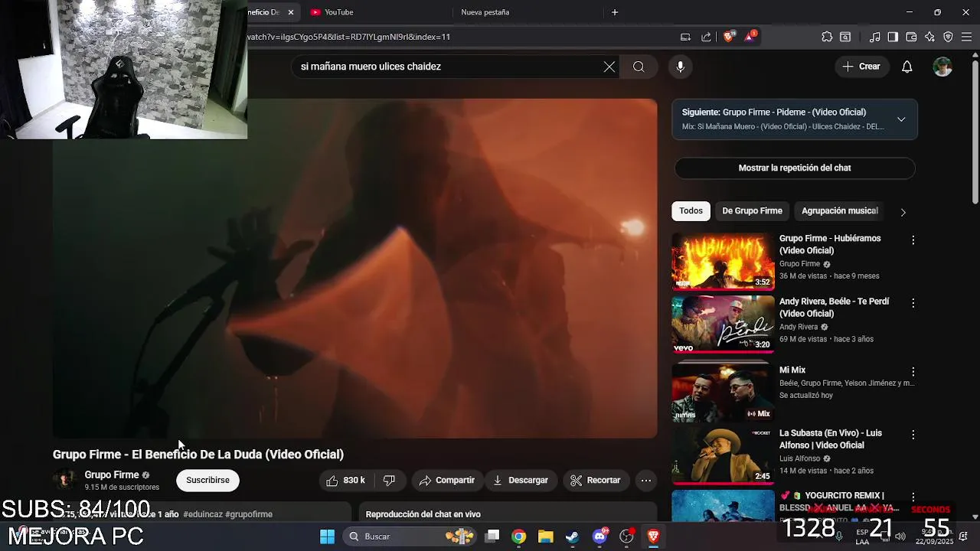Open notifications bell in YouTube

[x=906, y=67]
